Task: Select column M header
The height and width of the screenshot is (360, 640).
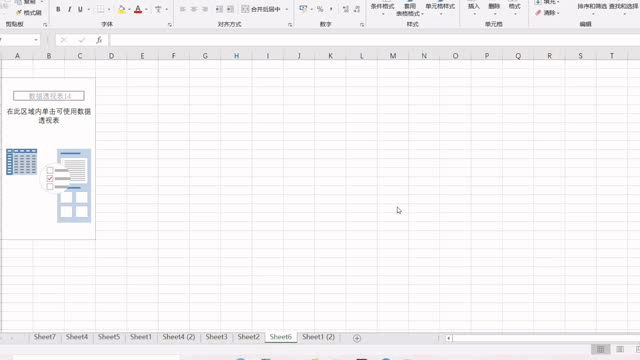Action: point(393,56)
